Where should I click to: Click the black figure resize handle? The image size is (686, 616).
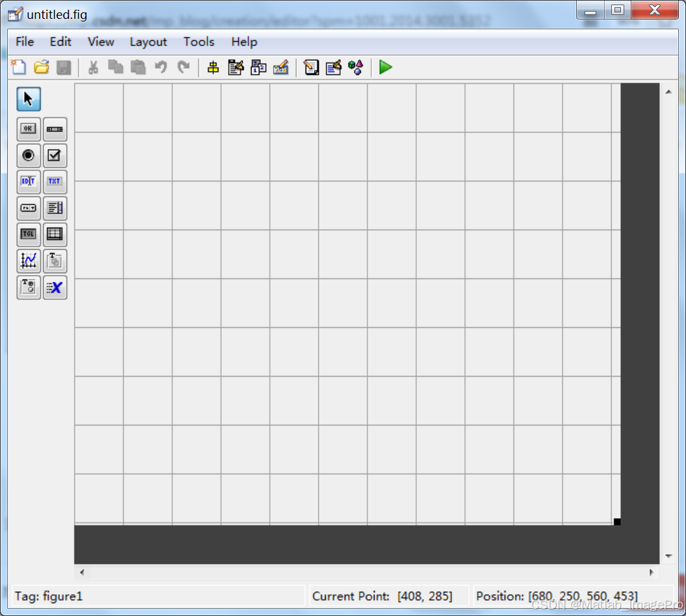[x=617, y=522]
